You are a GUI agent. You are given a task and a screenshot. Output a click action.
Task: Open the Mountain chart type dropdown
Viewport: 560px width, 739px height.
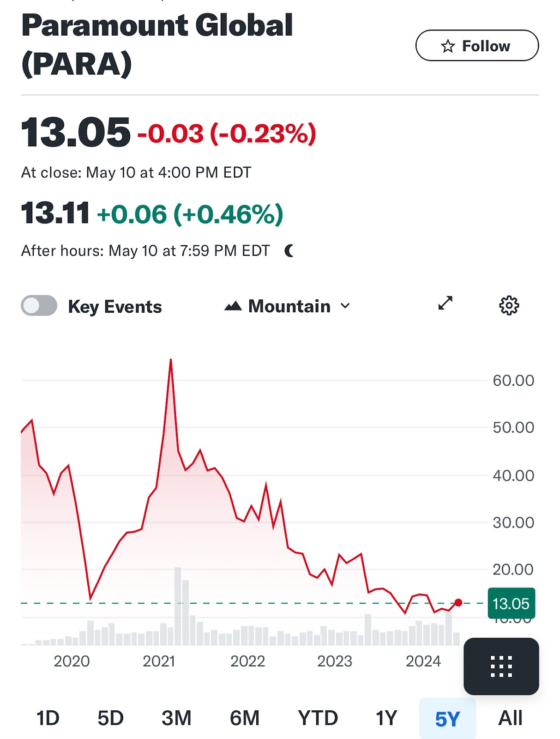pyautogui.click(x=287, y=306)
